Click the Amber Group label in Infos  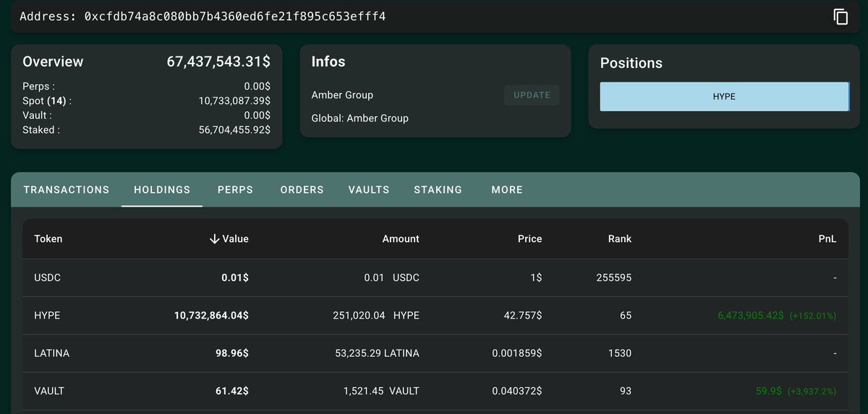(342, 95)
